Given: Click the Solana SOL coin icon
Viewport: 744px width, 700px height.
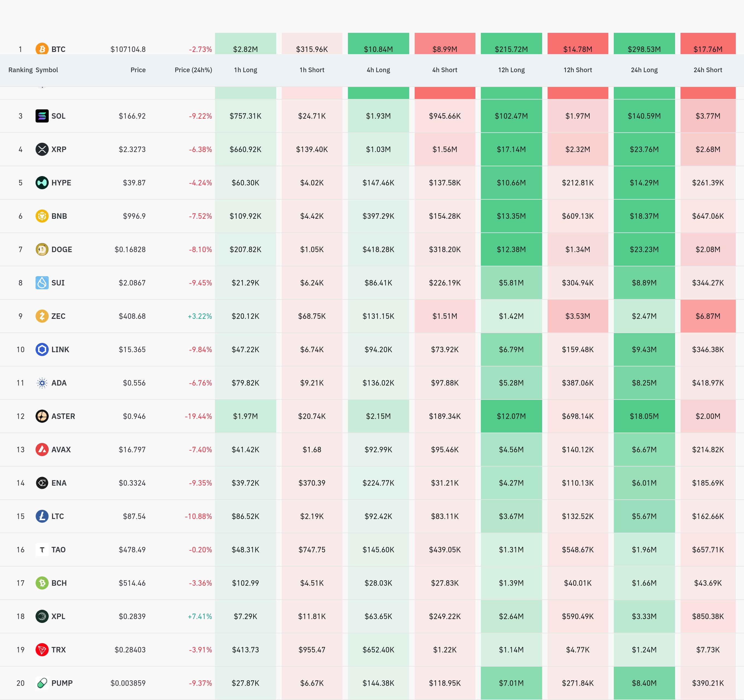Looking at the screenshot, I should [42, 116].
